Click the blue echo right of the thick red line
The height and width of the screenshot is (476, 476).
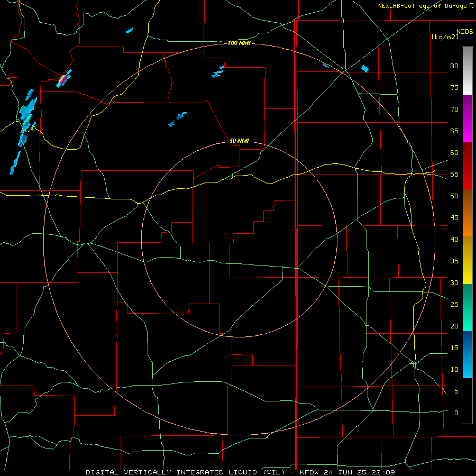click(364, 69)
